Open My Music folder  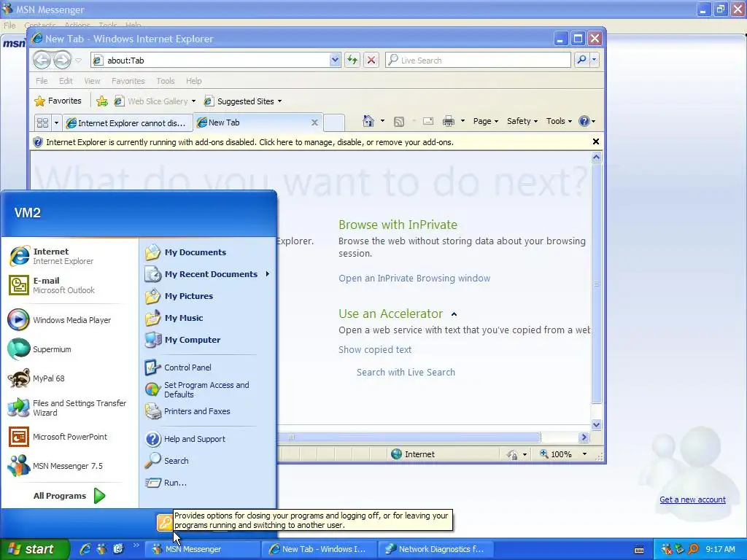(174, 318)
